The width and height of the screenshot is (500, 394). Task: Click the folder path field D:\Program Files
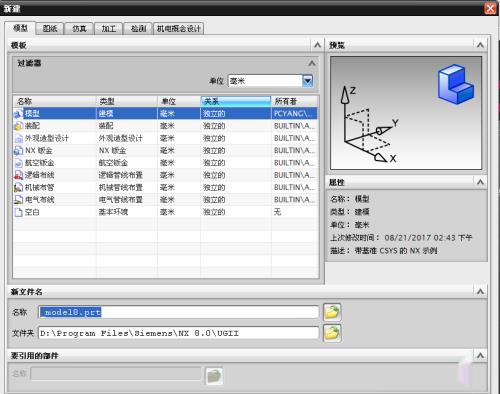coord(178,333)
